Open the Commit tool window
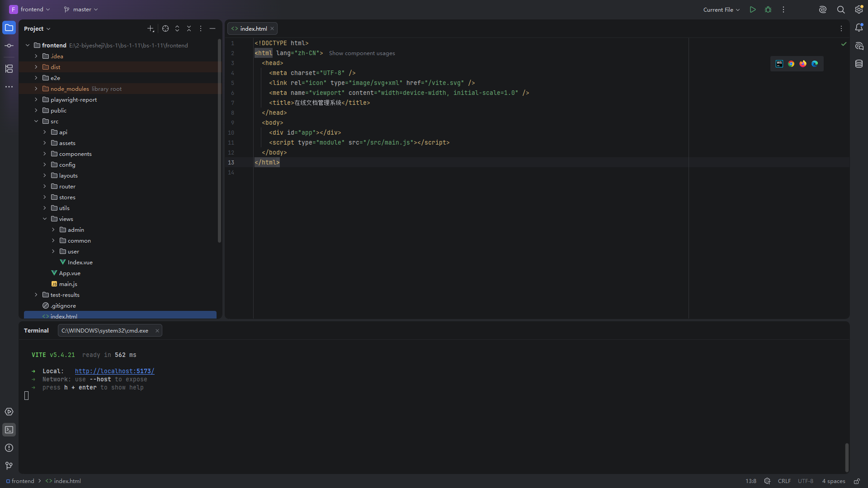 pyautogui.click(x=9, y=46)
